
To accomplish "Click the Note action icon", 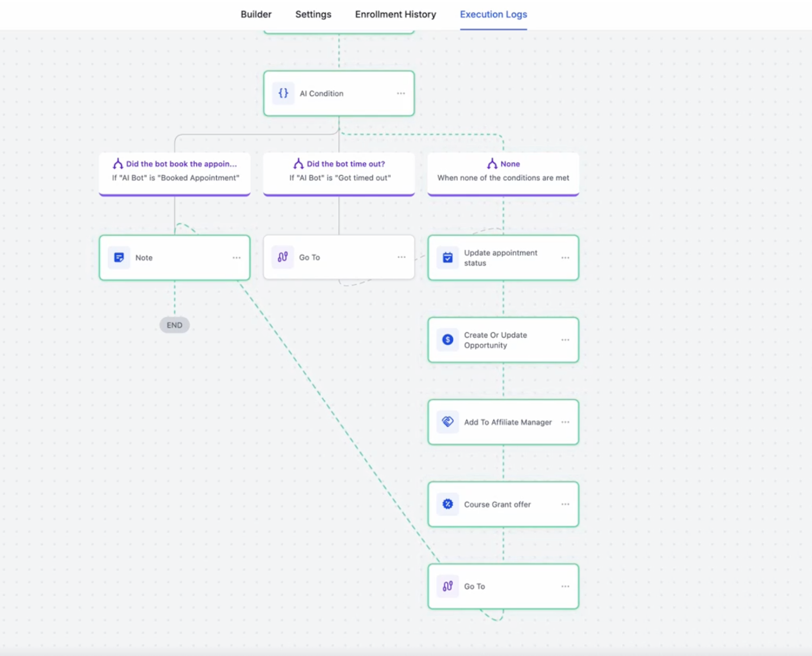I will coord(119,258).
